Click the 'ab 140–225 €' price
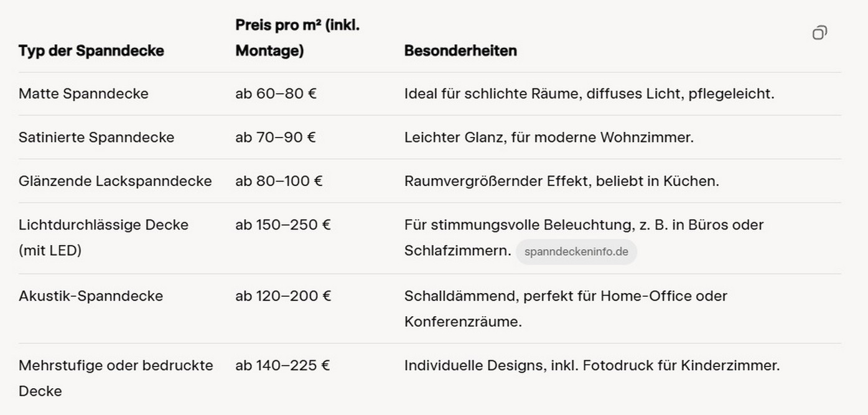 pyautogui.click(x=282, y=365)
